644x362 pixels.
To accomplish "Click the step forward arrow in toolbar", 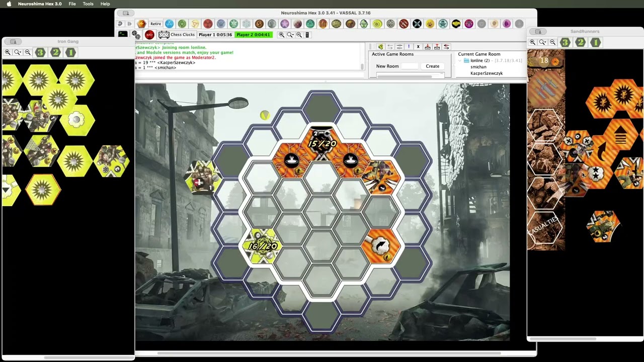I will 129,24.
